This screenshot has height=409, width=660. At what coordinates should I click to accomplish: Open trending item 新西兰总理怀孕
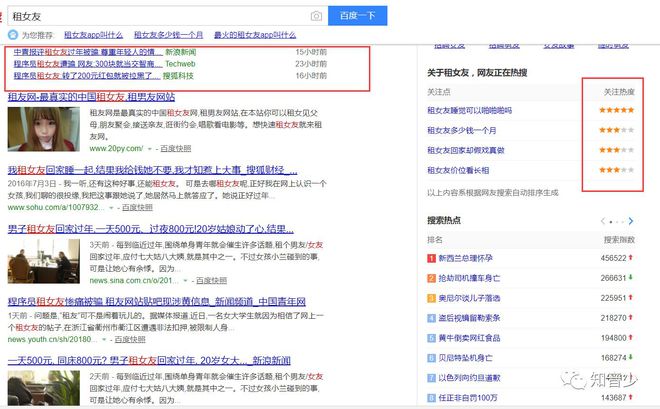click(x=465, y=258)
